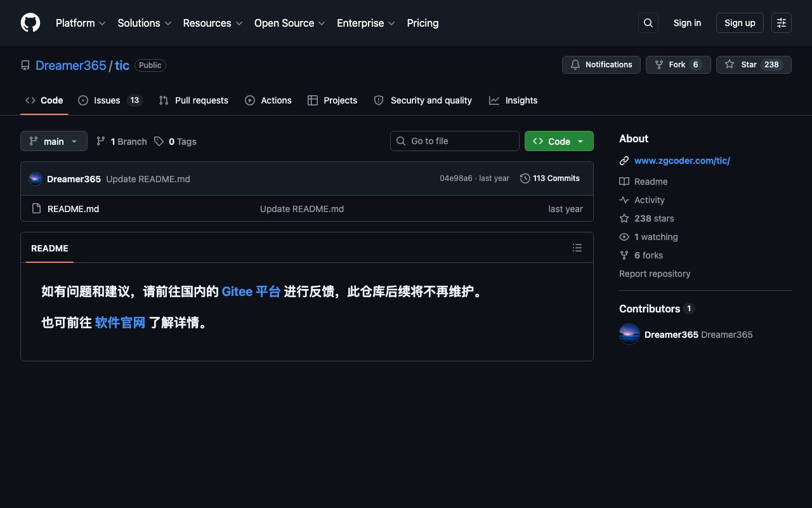Click the Dreamer365 contributor avatar

pos(629,334)
